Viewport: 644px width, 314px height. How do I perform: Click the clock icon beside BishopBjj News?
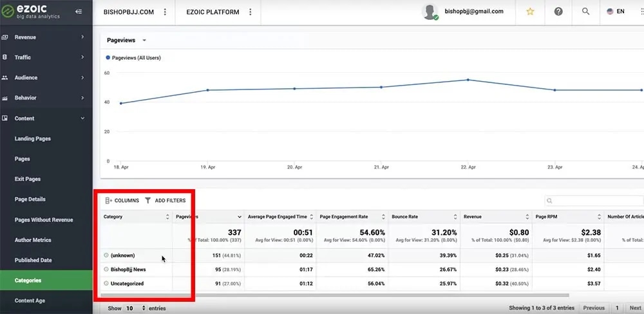coord(106,270)
